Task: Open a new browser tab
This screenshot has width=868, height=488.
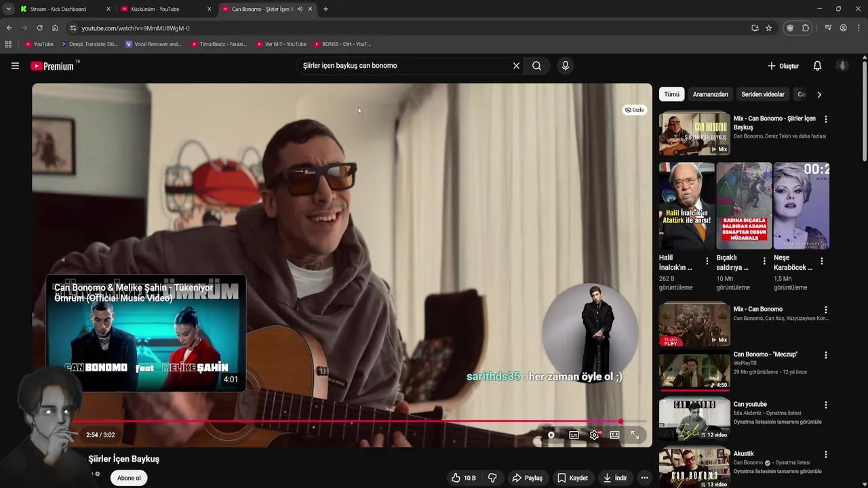Action: tap(325, 9)
